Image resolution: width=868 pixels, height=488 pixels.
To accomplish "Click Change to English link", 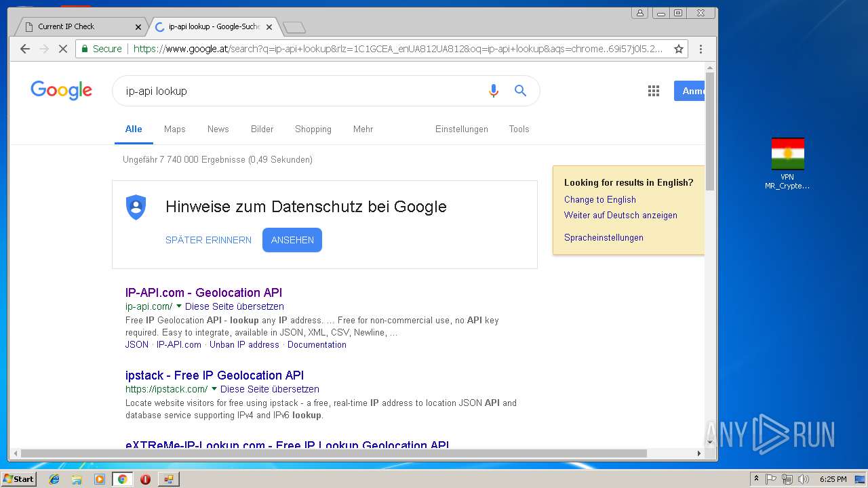I will coord(600,199).
